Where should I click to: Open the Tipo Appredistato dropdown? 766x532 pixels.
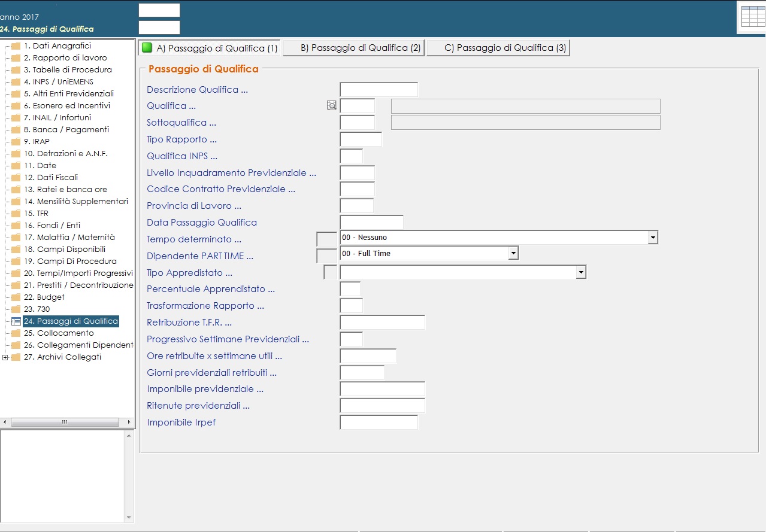pyautogui.click(x=580, y=273)
